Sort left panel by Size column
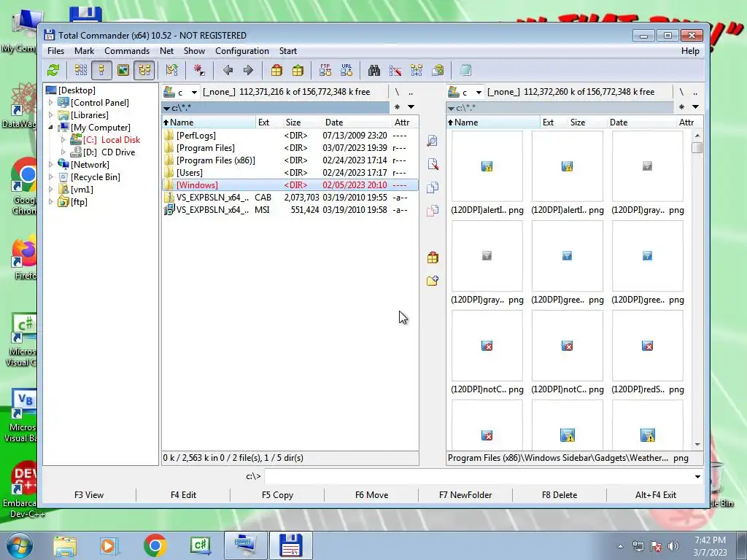Screen dimensions: 747x560 [x=301, y=122]
